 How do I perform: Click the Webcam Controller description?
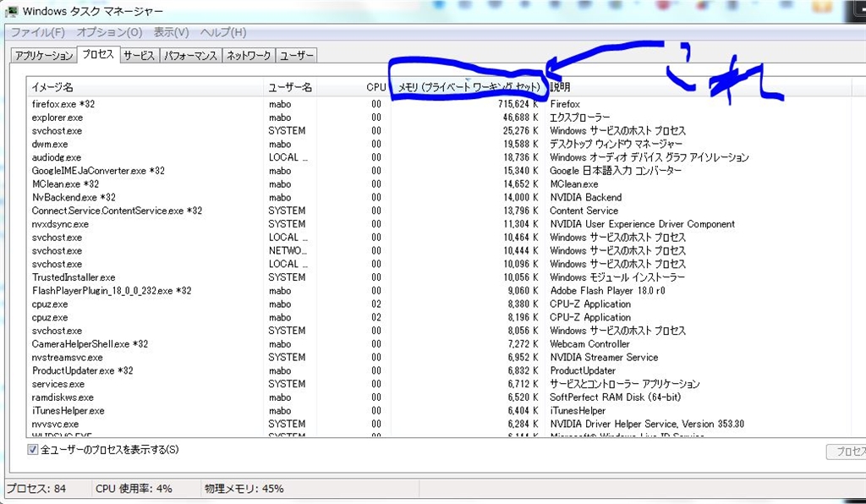pos(589,344)
